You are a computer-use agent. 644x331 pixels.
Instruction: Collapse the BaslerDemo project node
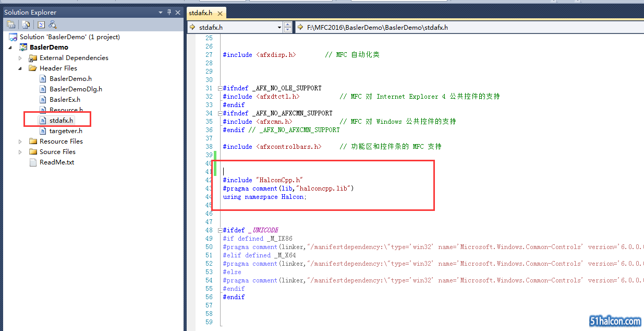click(x=10, y=48)
